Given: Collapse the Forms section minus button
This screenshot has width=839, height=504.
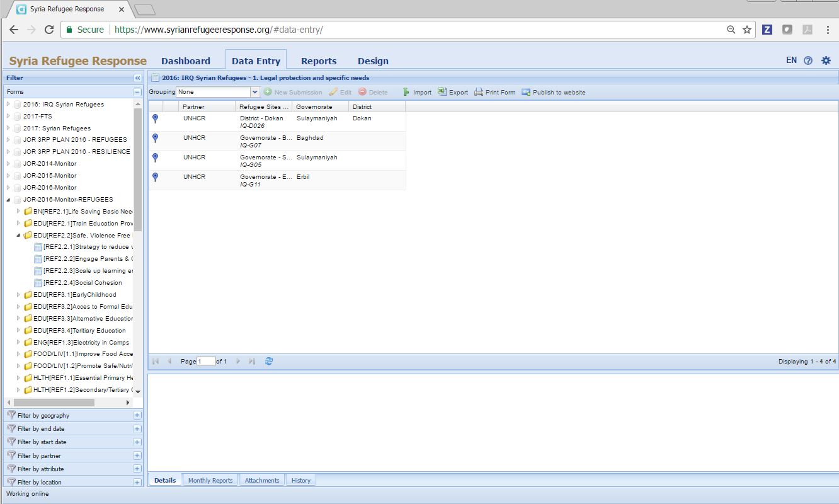Looking at the screenshot, I should tap(137, 91).
